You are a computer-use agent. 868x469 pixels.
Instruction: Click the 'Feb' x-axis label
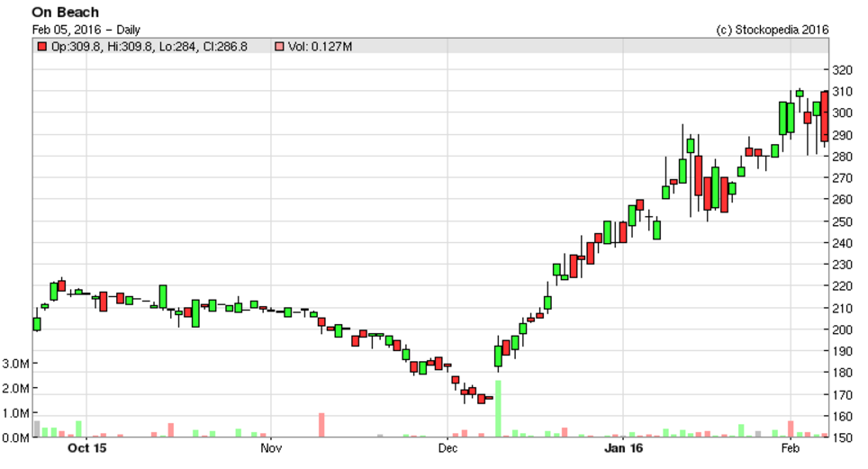(790, 448)
